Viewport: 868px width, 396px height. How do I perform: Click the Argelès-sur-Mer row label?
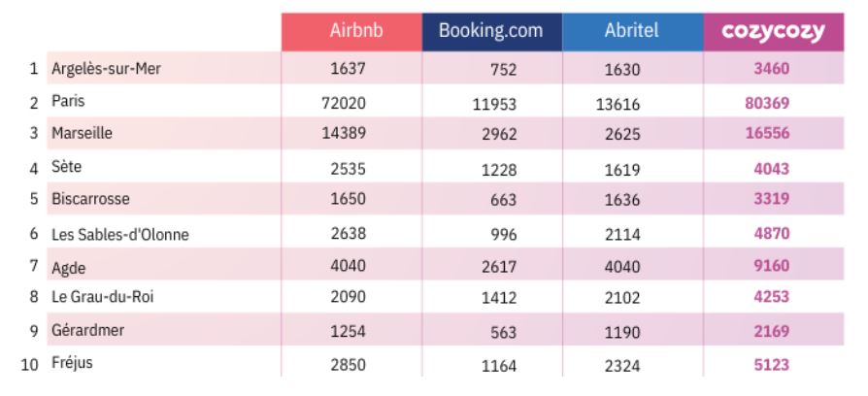(x=102, y=68)
